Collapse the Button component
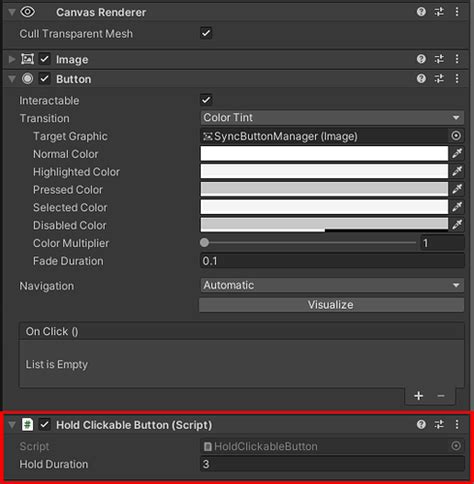This screenshot has height=484, width=474. pyautogui.click(x=12, y=79)
